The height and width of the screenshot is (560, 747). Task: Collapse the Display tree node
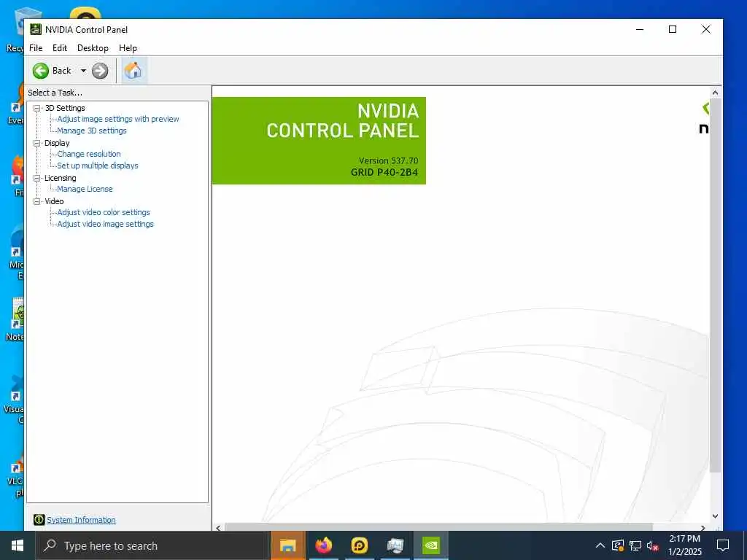pyautogui.click(x=36, y=143)
